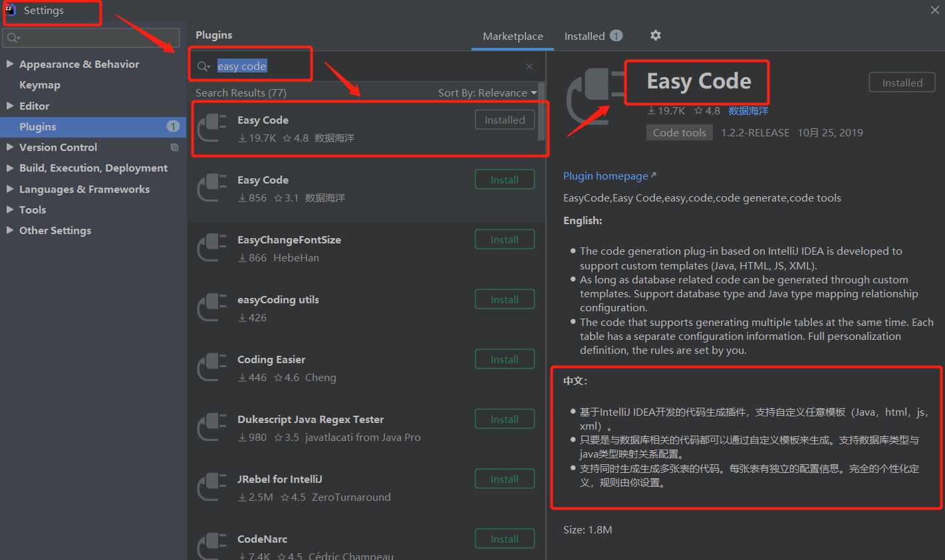Image resolution: width=945 pixels, height=560 pixels.
Task: Click the javatlacati from Java Pro vendor text
Action: coord(363,438)
